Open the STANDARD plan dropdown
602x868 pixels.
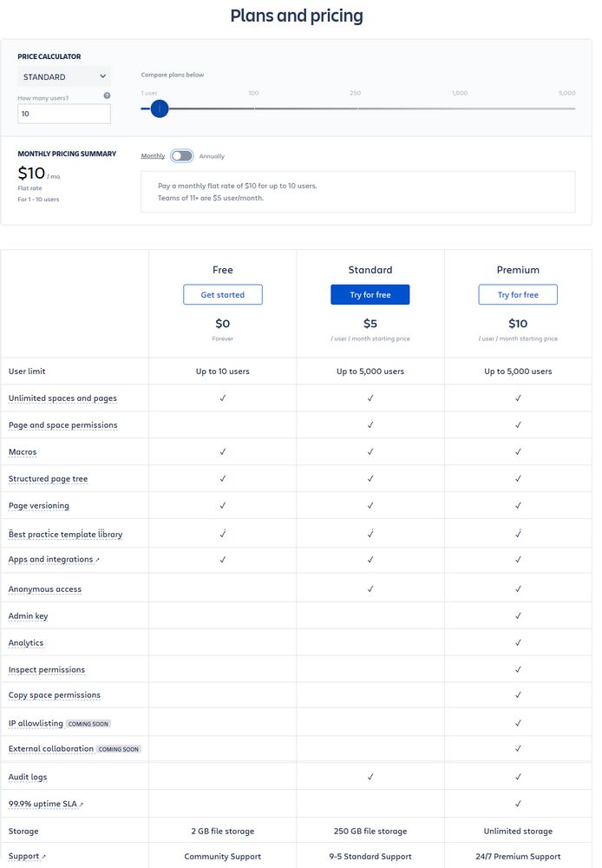pos(64,76)
